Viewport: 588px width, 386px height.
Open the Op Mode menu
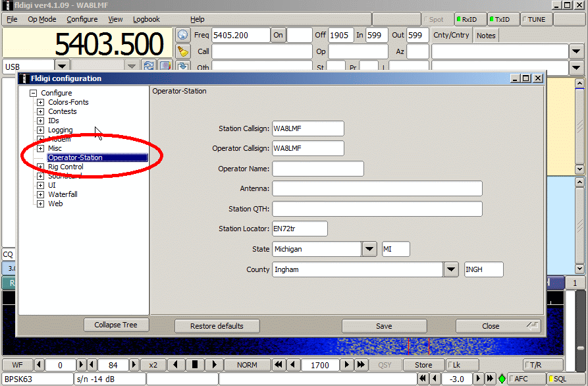click(42, 19)
